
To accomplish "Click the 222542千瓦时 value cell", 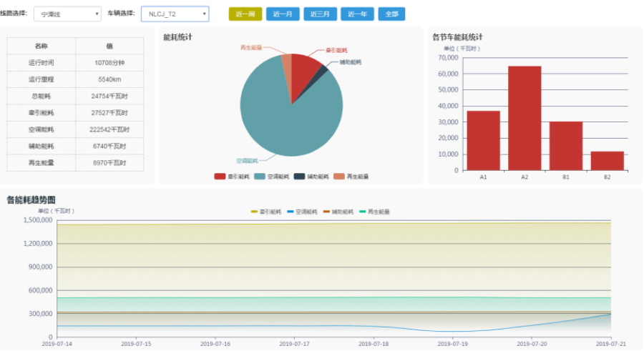I will coord(109,129).
